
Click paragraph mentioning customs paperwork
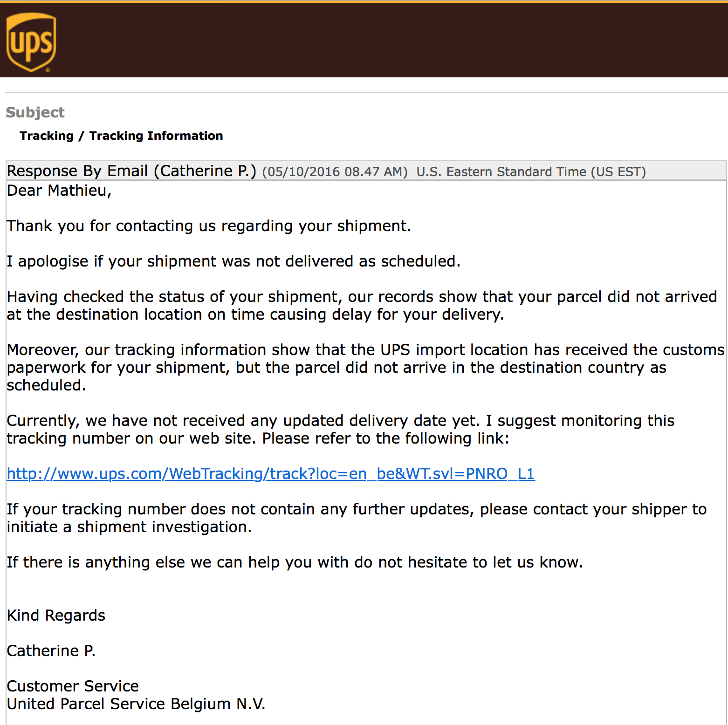[x=366, y=367]
